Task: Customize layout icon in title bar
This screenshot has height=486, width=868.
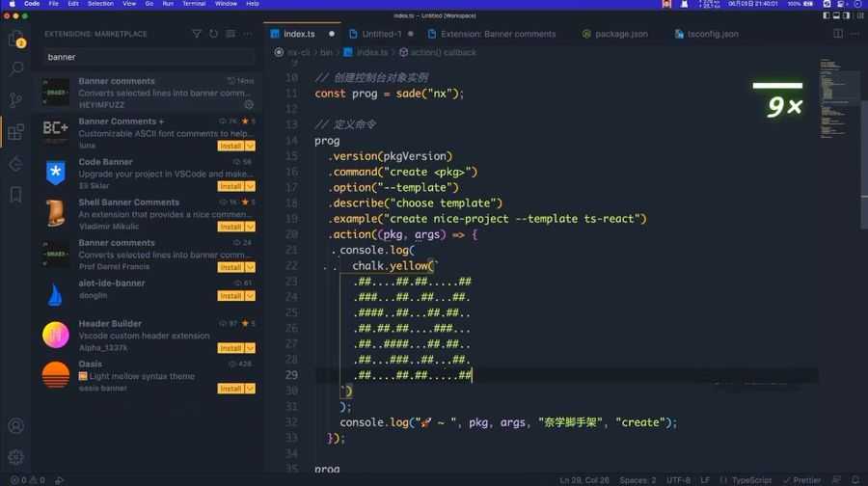Action: pos(859,16)
